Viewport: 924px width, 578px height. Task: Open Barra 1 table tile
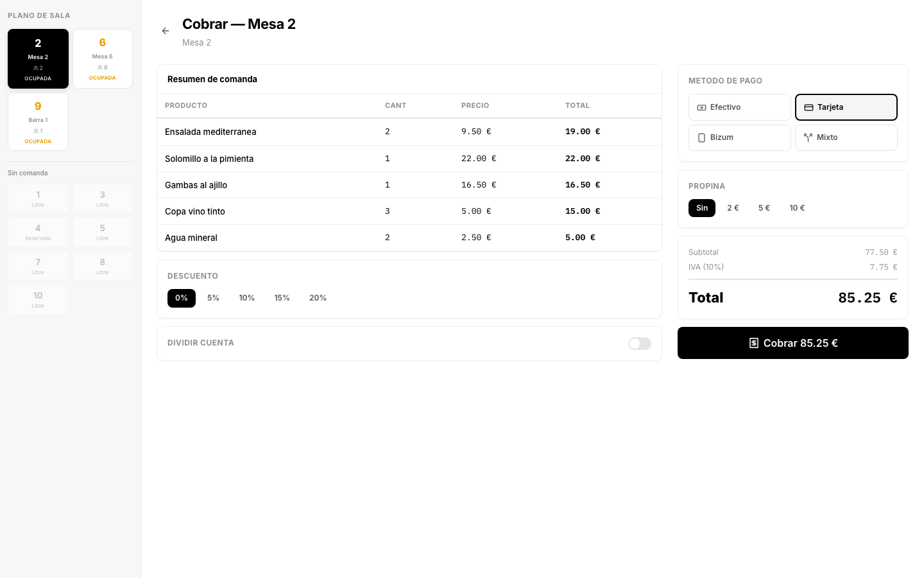(x=38, y=121)
